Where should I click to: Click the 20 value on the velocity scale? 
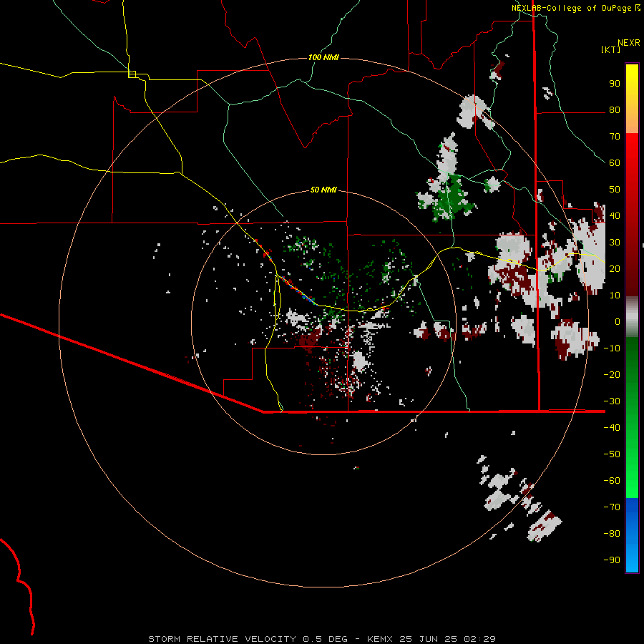coord(615,268)
